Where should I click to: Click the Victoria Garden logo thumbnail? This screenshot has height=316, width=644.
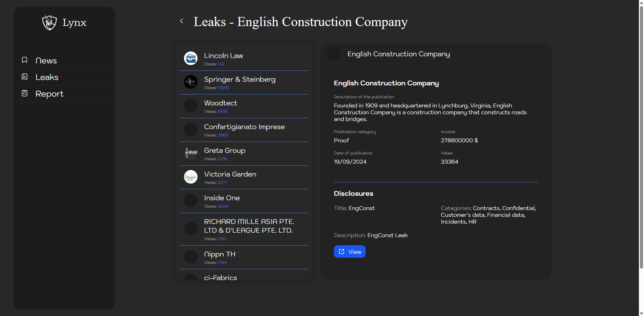[191, 177]
